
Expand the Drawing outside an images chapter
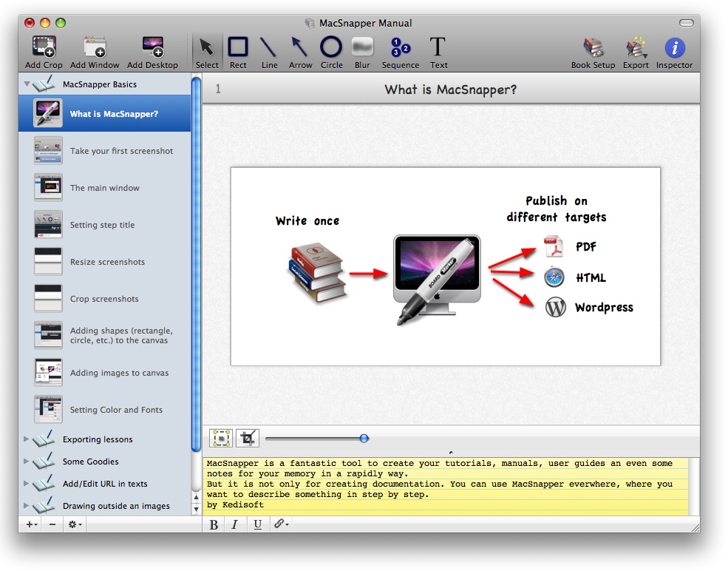coord(27,505)
